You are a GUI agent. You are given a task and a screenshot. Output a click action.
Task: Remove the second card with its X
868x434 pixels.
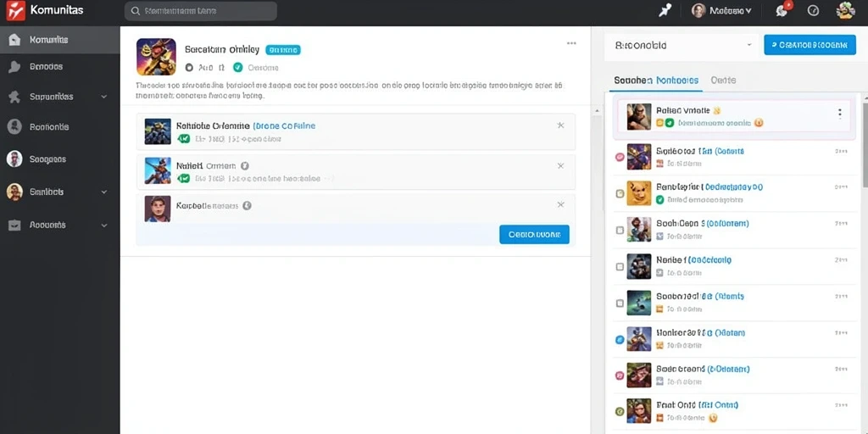560,165
